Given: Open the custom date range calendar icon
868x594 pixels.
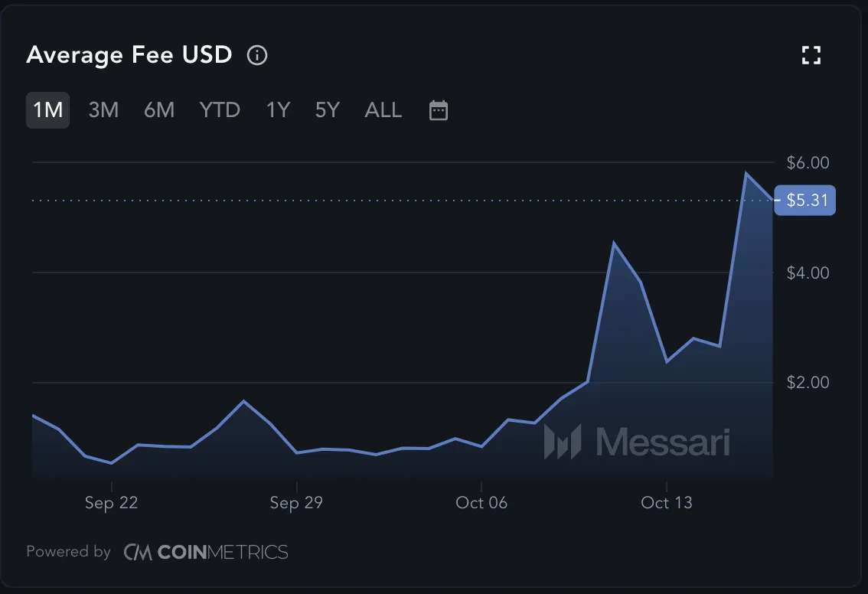Looking at the screenshot, I should [x=438, y=110].
